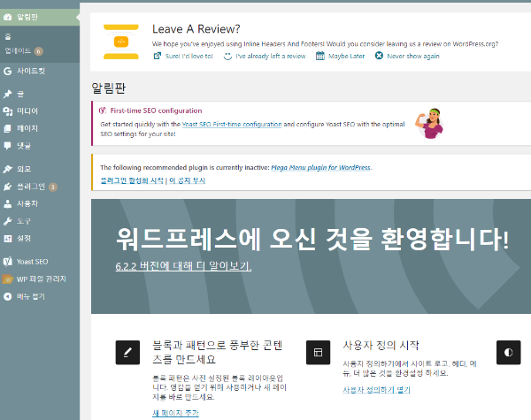
Task: Click the pushpin posts icon
Action: tap(7, 94)
